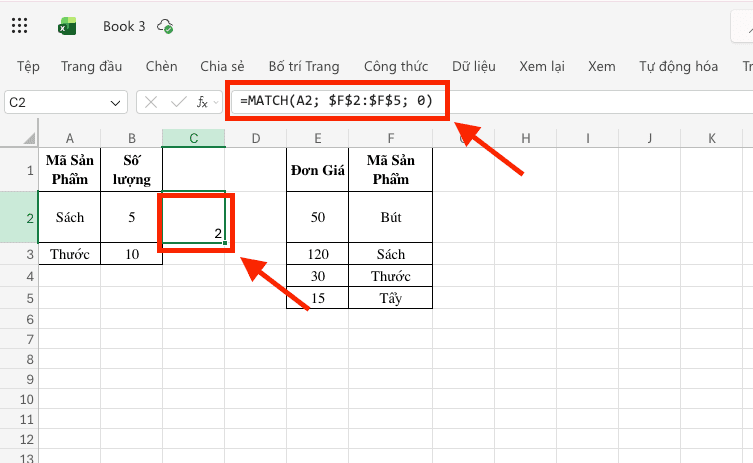Screen dimensions: 753x463
Task: Click cell F3 containing 'Sách'
Action: pyautogui.click(x=390, y=254)
